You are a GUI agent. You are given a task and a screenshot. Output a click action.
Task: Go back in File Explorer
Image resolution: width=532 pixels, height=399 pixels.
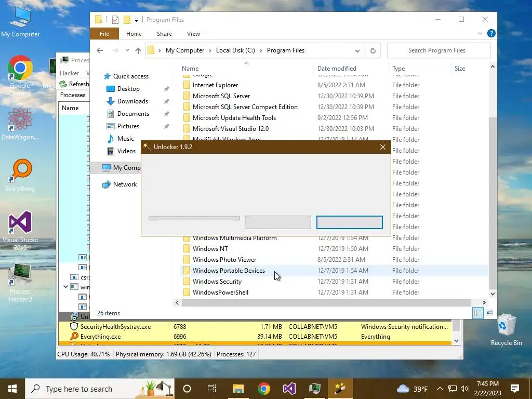(100, 50)
